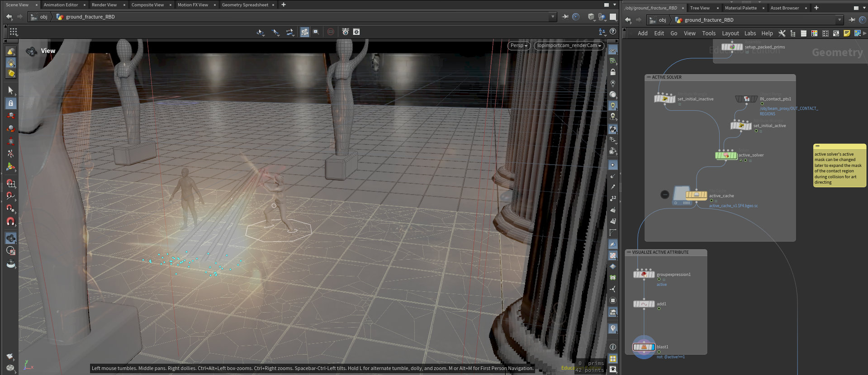
Task: Add a background image via the picture icon
Action: click(857, 33)
